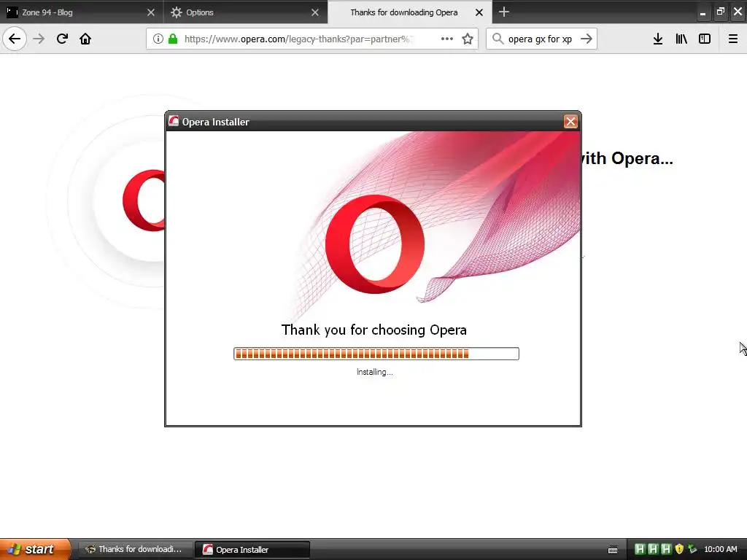Close the Thanks for downloading Opera tab
The width and height of the screenshot is (747, 560).
(x=479, y=12)
